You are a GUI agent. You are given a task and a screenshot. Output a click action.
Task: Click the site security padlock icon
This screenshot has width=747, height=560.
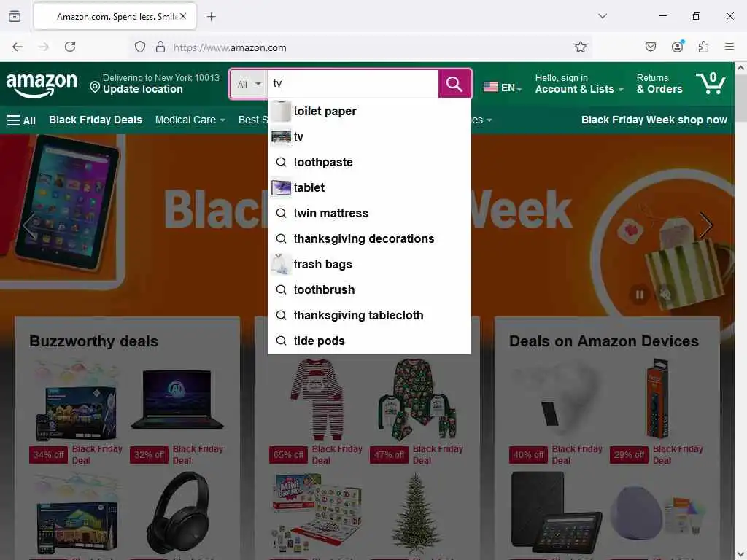160,47
